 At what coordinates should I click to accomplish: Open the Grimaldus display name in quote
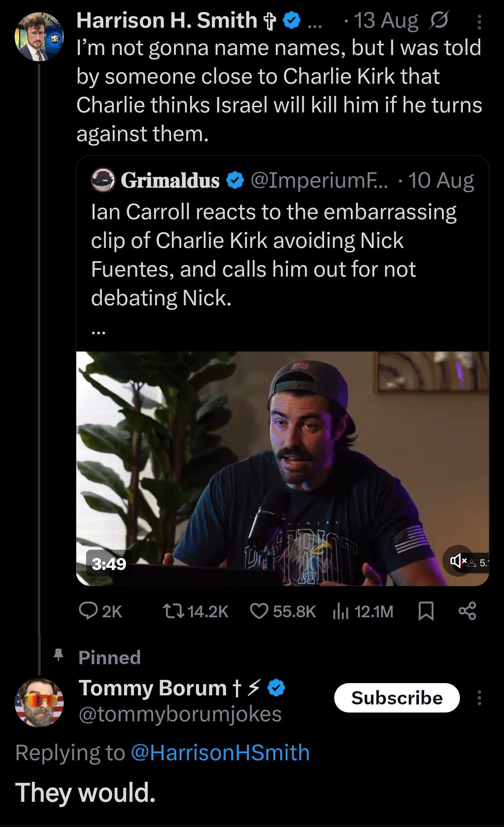[x=170, y=180]
